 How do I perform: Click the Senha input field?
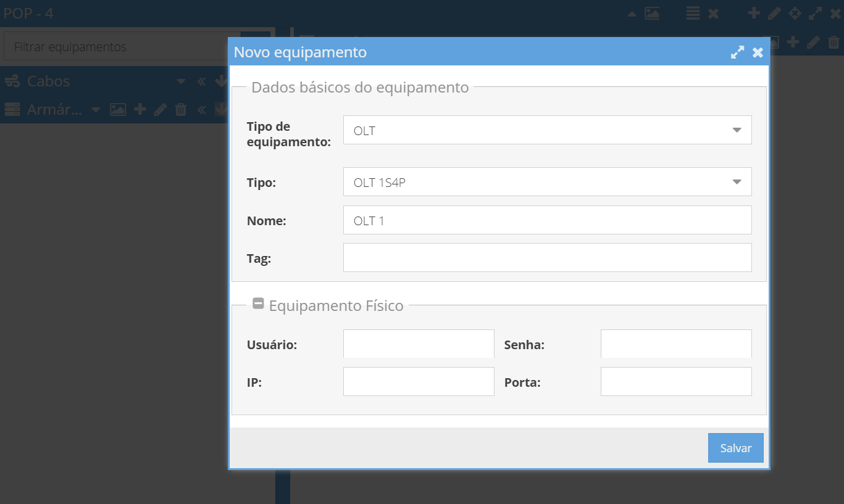tap(676, 344)
